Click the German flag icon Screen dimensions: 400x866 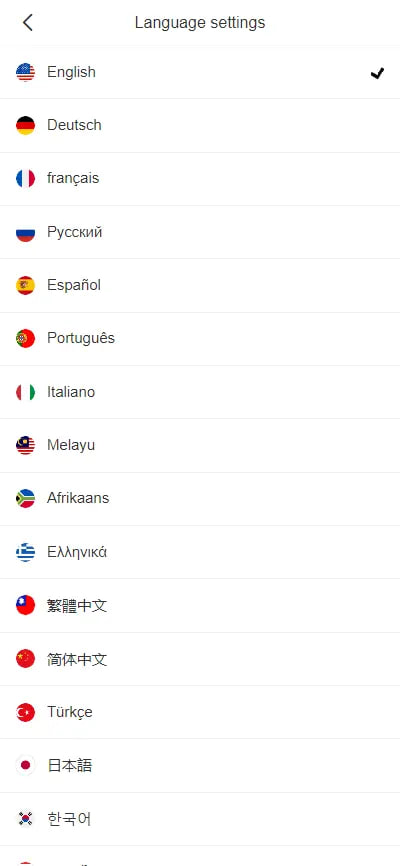pos(25,125)
